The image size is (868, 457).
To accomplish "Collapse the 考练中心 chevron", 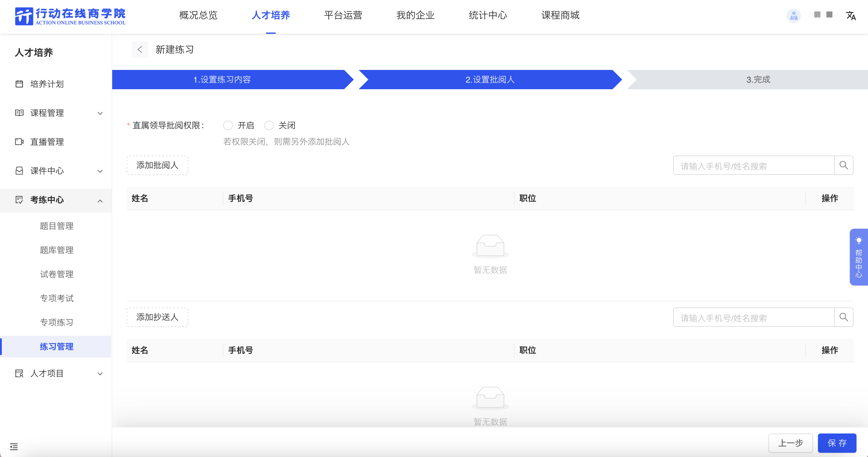I will (100, 201).
